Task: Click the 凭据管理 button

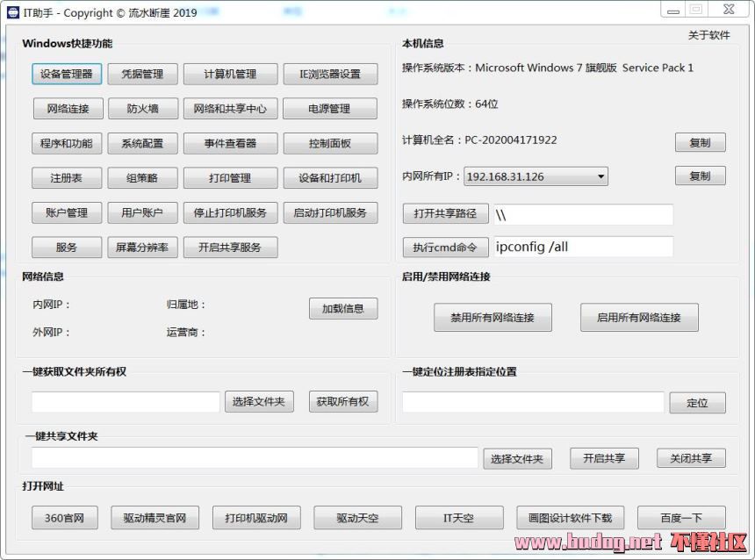Action: (142, 74)
